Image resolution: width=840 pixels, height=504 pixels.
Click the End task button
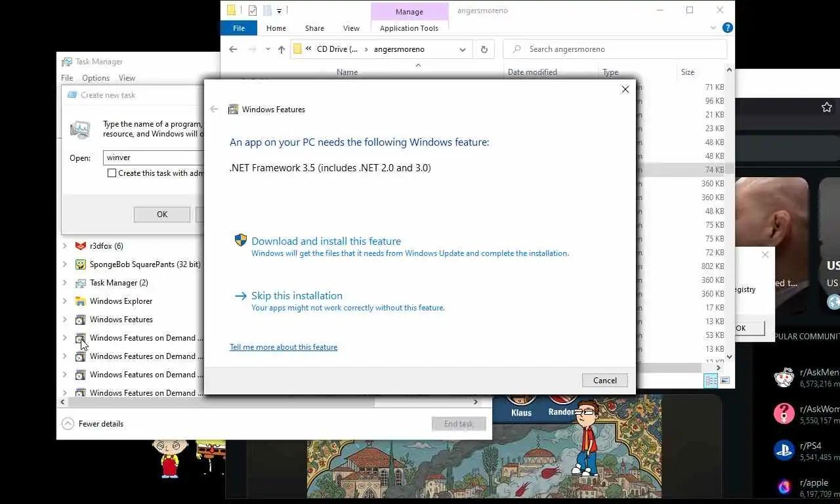click(x=458, y=424)
